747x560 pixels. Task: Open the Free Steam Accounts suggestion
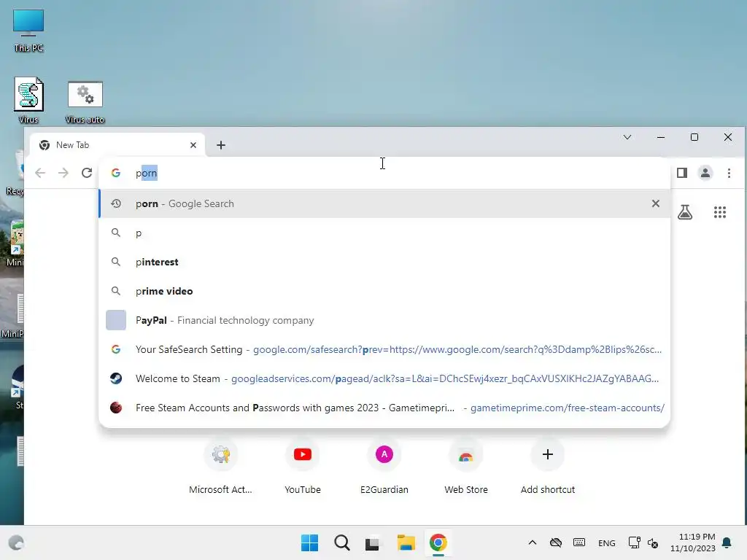pyautogui.click(x=384, y=408)
